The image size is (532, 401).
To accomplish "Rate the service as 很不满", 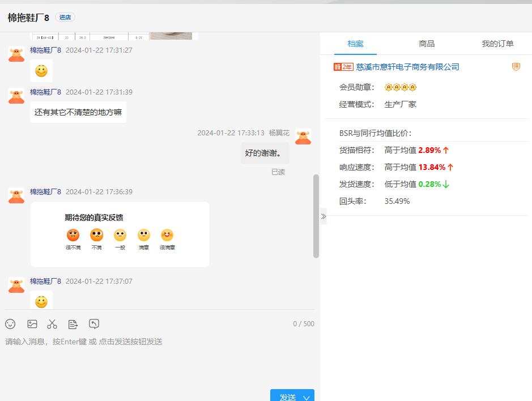I will (73, 235).
